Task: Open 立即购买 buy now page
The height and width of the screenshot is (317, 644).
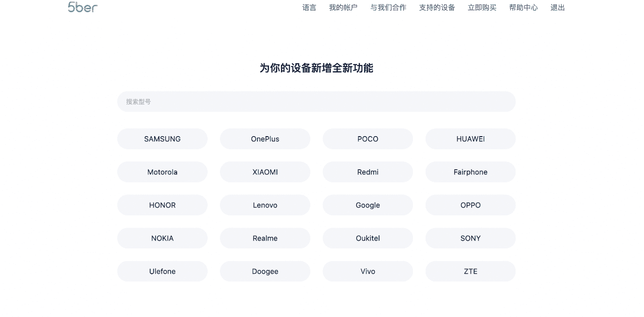Action: coord(482,7)
